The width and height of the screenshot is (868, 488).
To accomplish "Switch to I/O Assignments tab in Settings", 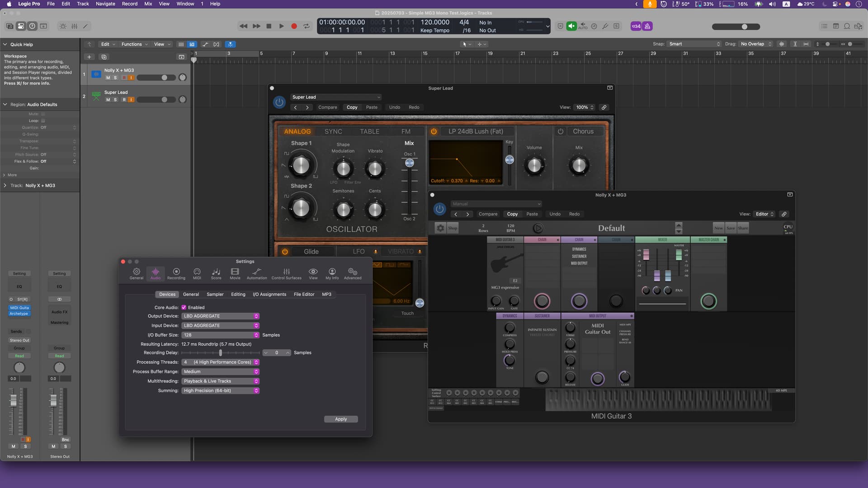I will [x=269, y=295].
